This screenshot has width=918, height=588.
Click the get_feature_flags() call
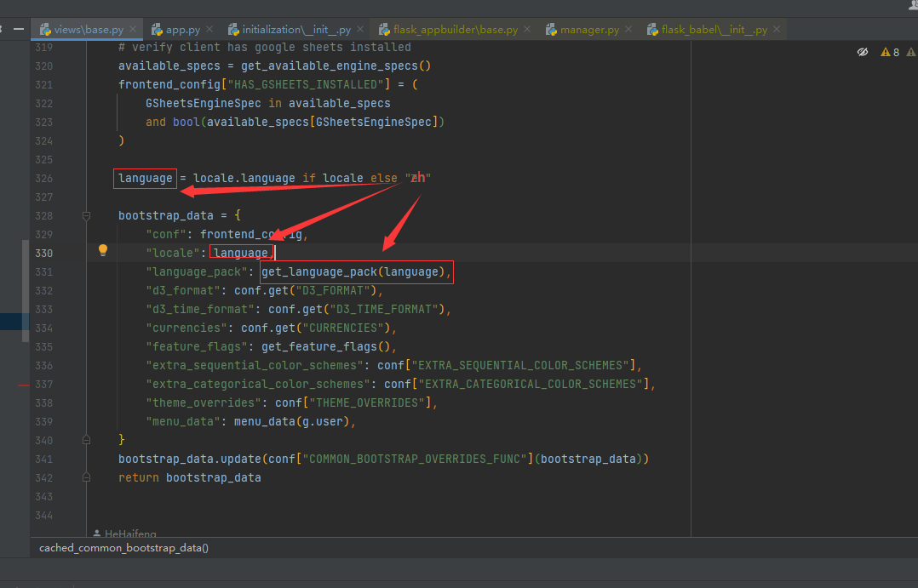click(325, 347)
